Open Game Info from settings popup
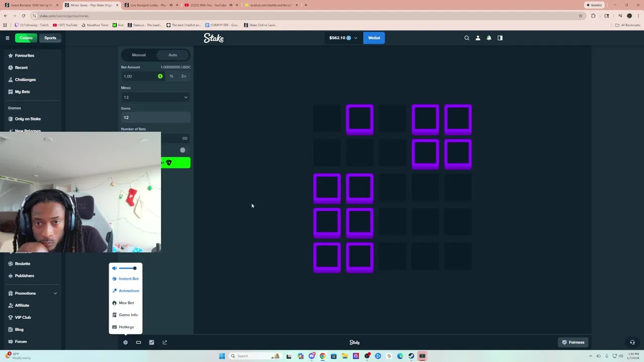Viewport: 644px width, 362px height. click(126, 315)
